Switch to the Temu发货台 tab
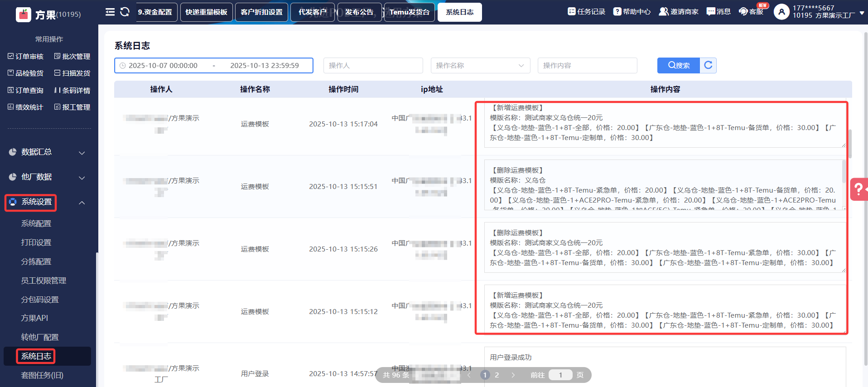The height and width of the screenshot is (387, 868). pyautogui.click(x=410, y=12)
